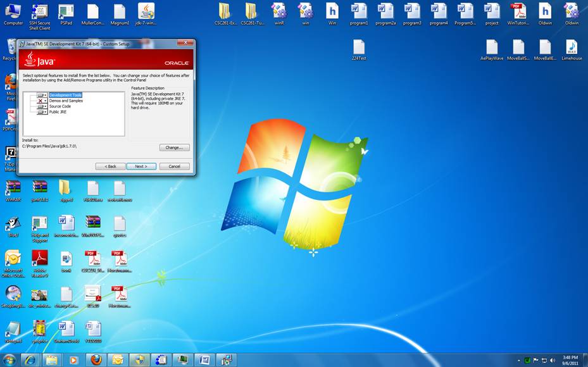Open the Computer desktop icon
The height and width of the screenshot is (367, 588).
(x=13, y=15)
